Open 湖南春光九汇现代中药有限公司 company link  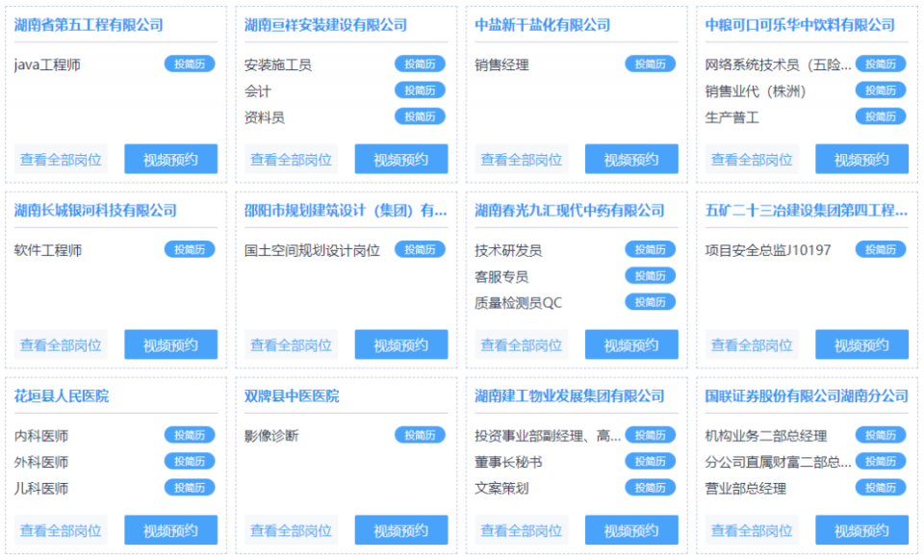click(569, 210)
